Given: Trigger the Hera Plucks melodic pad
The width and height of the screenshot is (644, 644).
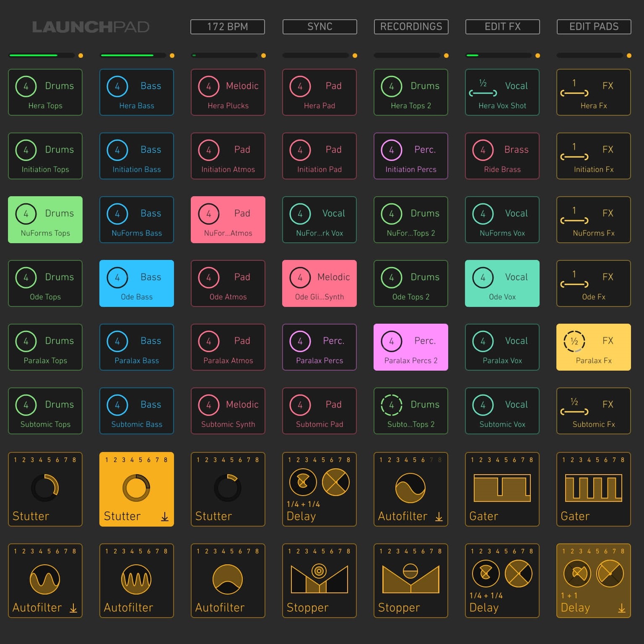Looking at the screenshot, I should click(228, 92).
